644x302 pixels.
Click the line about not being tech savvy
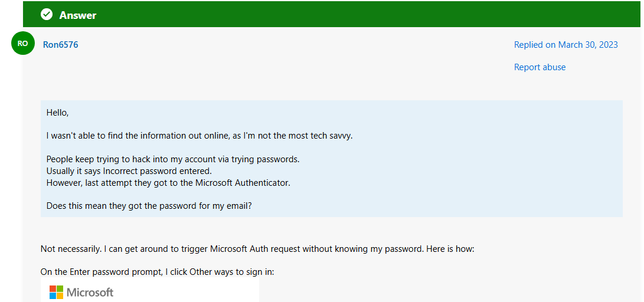pyautogui.click(x=200, y=136)
